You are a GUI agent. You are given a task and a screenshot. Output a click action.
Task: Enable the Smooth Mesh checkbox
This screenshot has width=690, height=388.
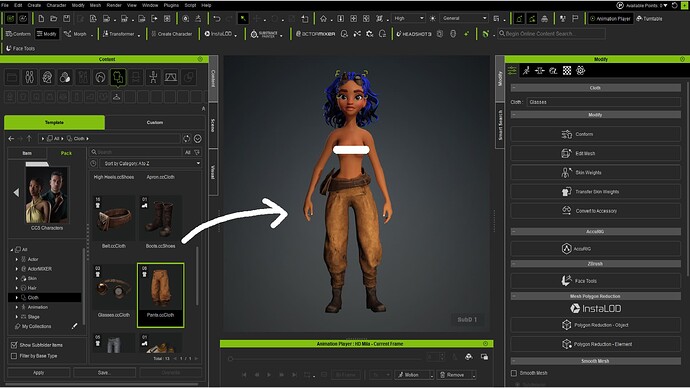[514, 373]
